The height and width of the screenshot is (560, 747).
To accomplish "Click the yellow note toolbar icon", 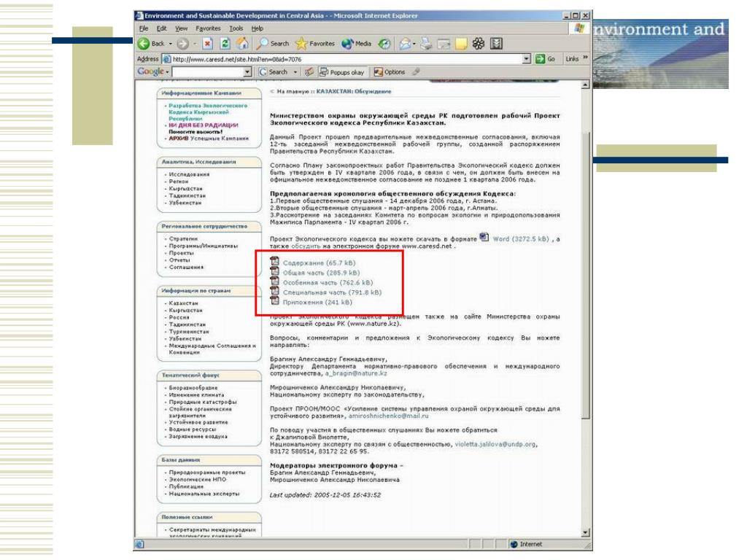I will click(x=461, y=44).
